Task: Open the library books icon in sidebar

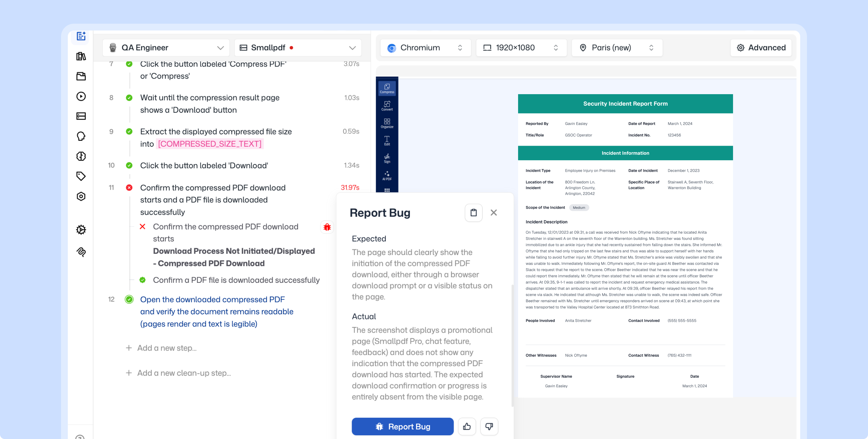Action: pos(81,56)
